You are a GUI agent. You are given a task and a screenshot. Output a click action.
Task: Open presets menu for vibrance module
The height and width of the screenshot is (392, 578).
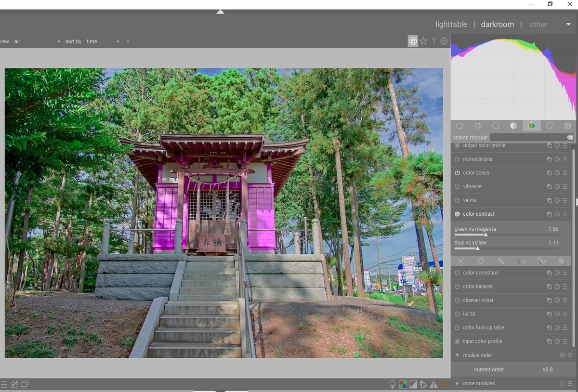point(565,186)
